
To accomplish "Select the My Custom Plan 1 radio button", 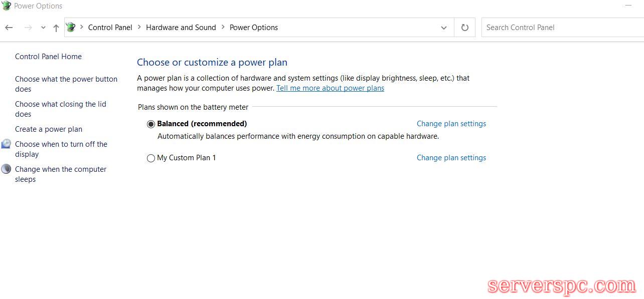I will [151, 158].
